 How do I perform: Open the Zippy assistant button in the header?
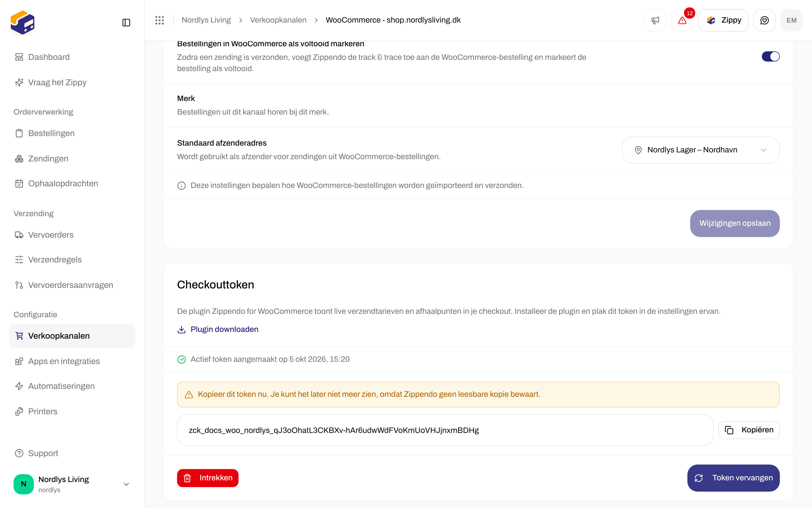(723, 20)
